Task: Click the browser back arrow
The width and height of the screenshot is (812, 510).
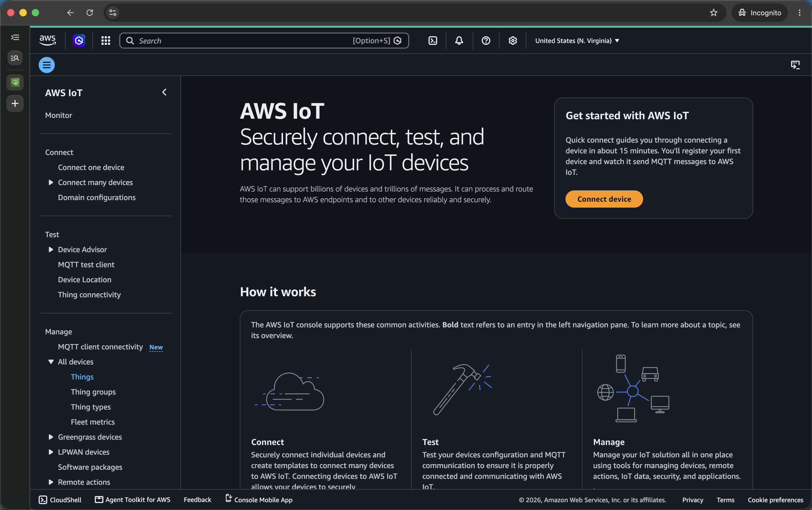Action: [70, 13]
